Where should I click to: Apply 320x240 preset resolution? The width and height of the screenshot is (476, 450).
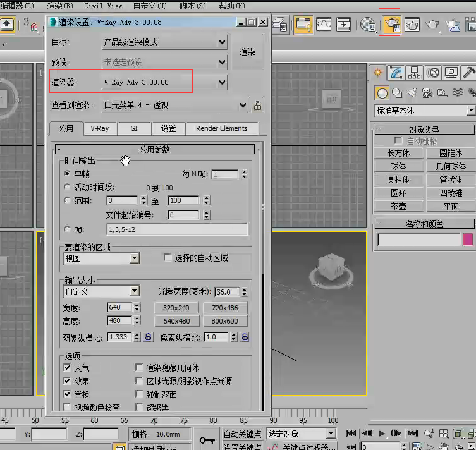point(176,308)
